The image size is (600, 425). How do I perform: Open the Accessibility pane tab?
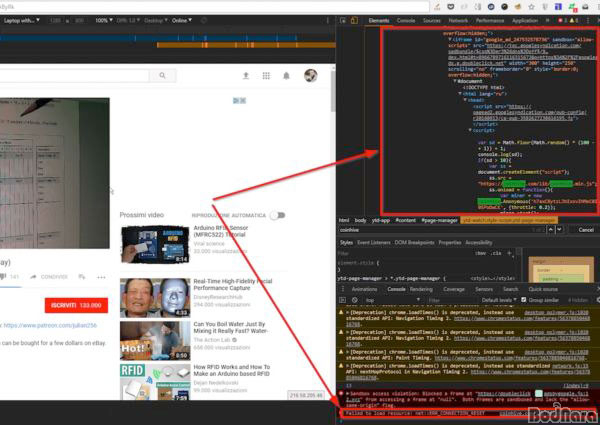coord(479,243)
